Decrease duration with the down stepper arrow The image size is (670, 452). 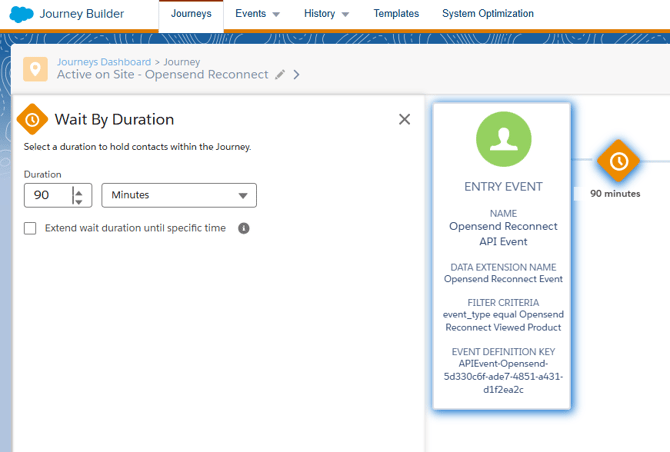pos(79,201)
